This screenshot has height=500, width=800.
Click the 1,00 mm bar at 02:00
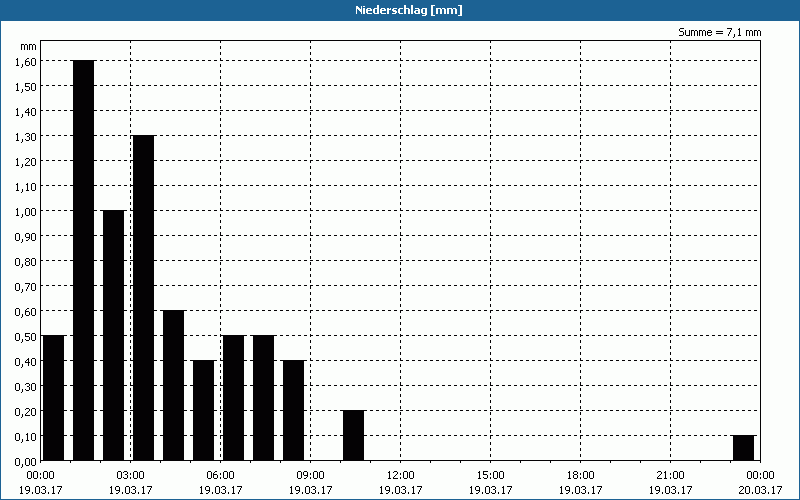113,335
